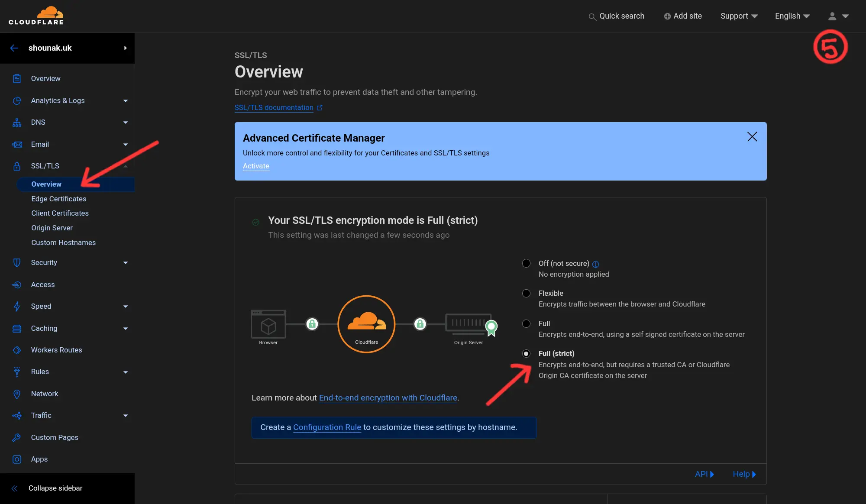Click the Help link at card footer
866x504 pixels.
coord(744,474)
